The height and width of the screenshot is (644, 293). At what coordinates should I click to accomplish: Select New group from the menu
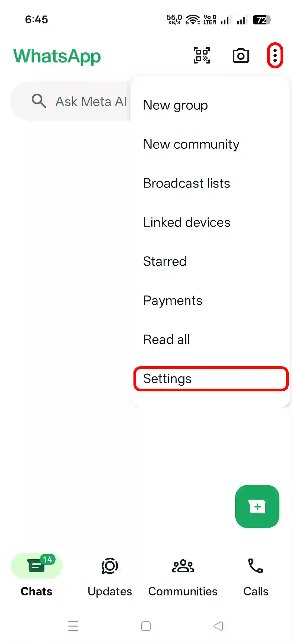(x=176, y=105)
